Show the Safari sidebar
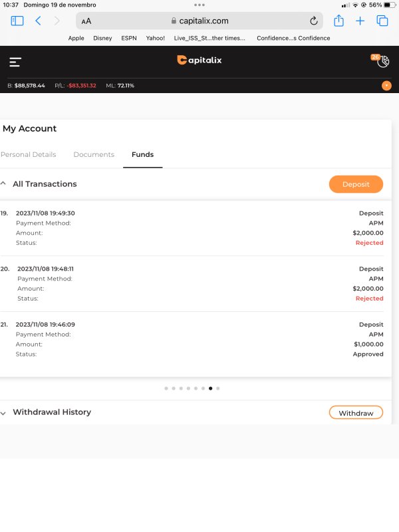The width and height of the screenshot is (399, 532). (17, 21)
